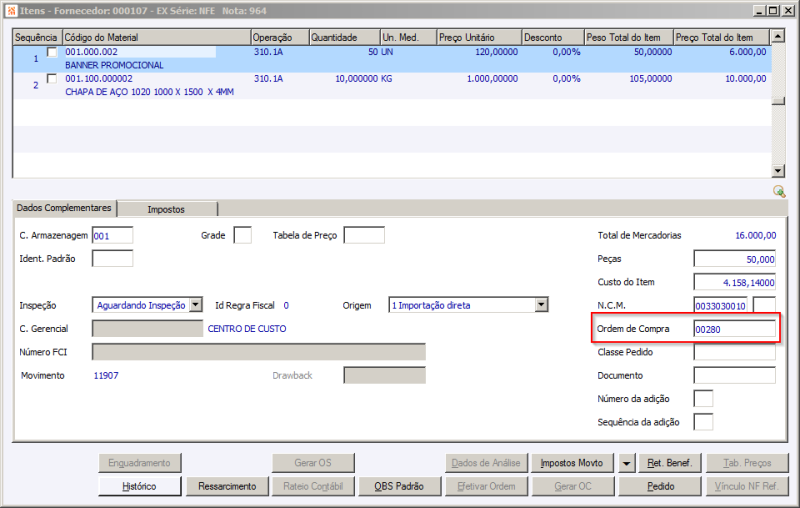Open the arrow menu next to Impostos Movto
This screenshot has width=800, height=508.
coord(626,463)
